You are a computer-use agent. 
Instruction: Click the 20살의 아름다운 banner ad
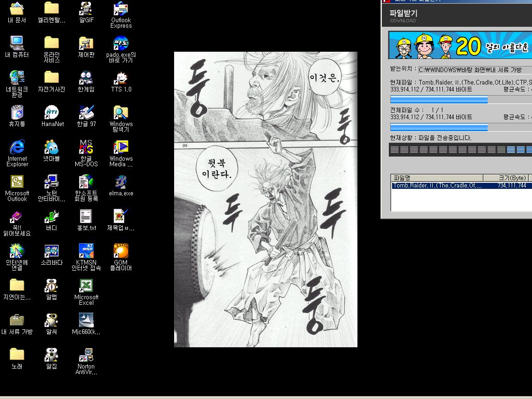click(460, 45)
